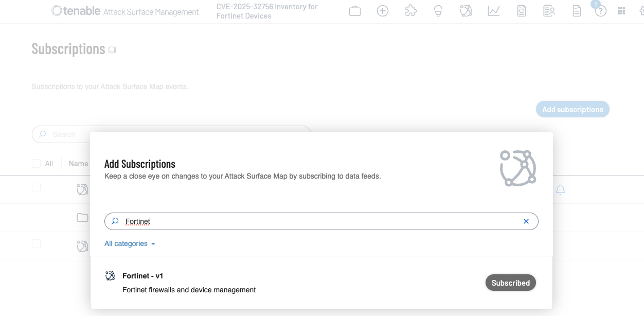The width and height of the screenshot is (644, 316).
Task: Toggle the All select checkbox
Action: (x=36, y=164)
